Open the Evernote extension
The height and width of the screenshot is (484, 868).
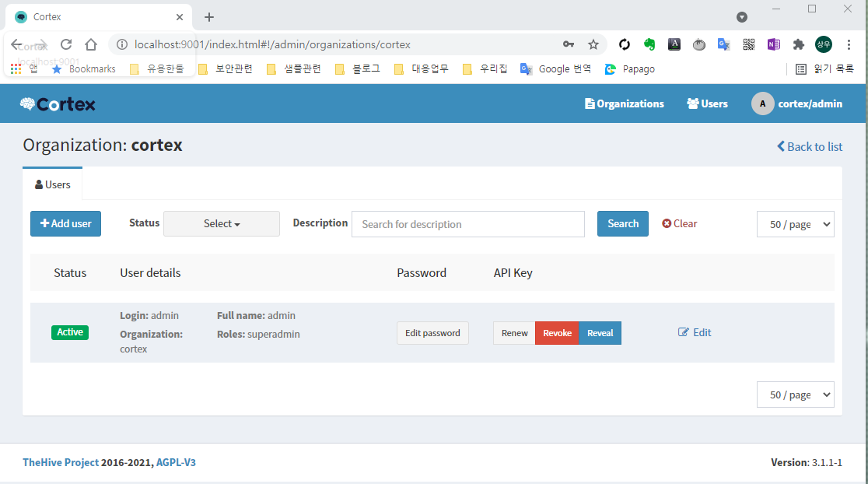pyautogui.click(x=649, y=44)
